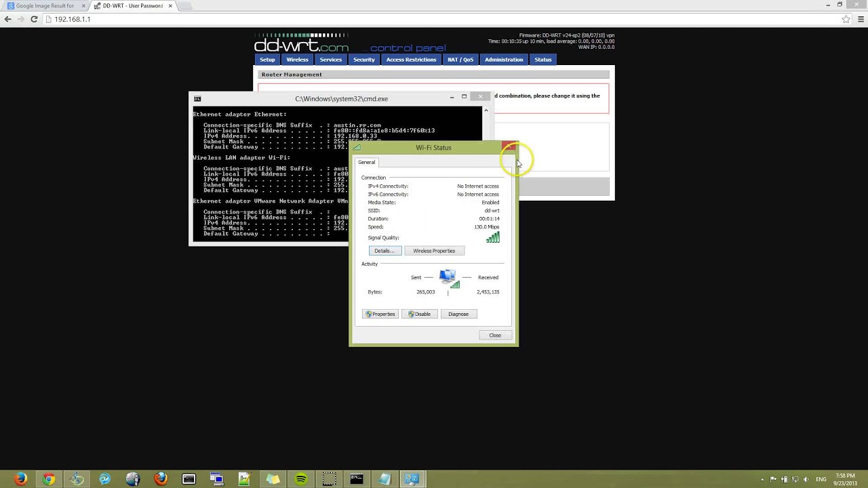Open the Administration tab in DD-WRT

(x=504, y=60)
